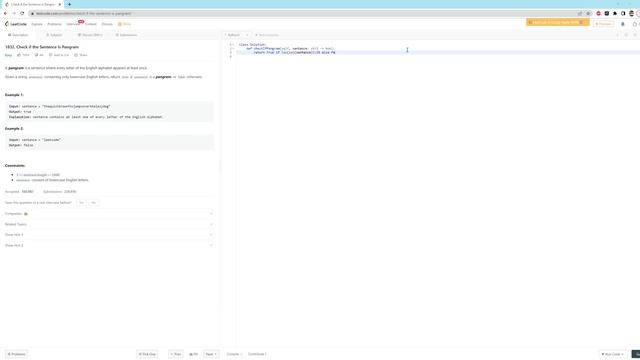Open the Explore menu item
The image size is (640, 360).
[37, 24]
